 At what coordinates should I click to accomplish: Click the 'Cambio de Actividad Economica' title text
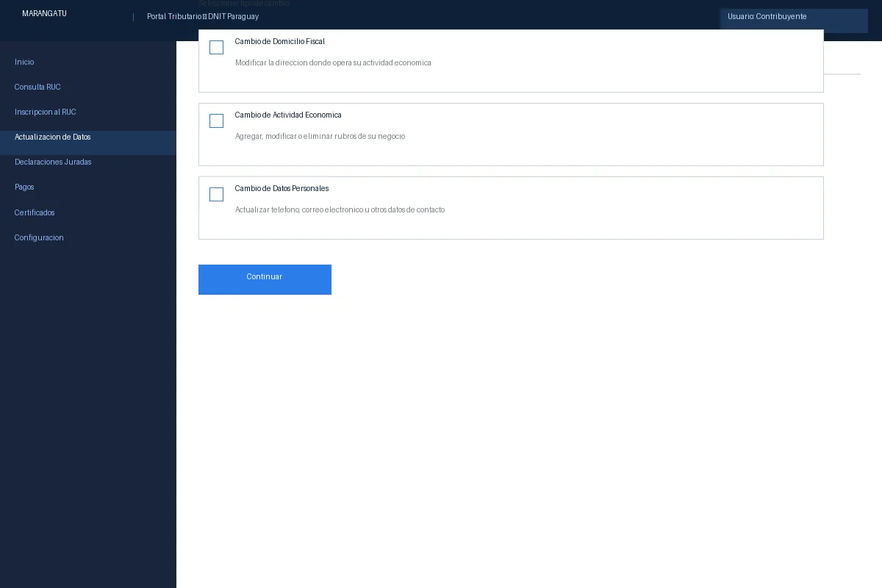[288, 115]
